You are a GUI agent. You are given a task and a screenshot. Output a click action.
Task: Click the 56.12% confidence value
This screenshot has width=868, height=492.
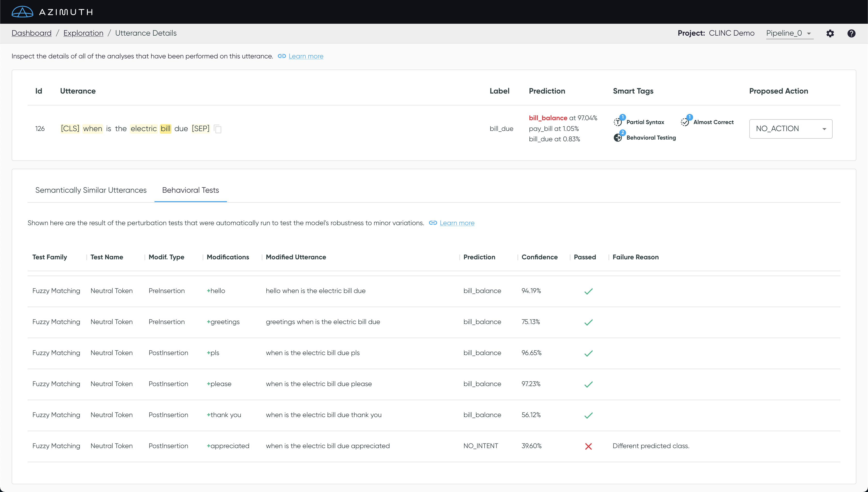click(x=531, y=415)
